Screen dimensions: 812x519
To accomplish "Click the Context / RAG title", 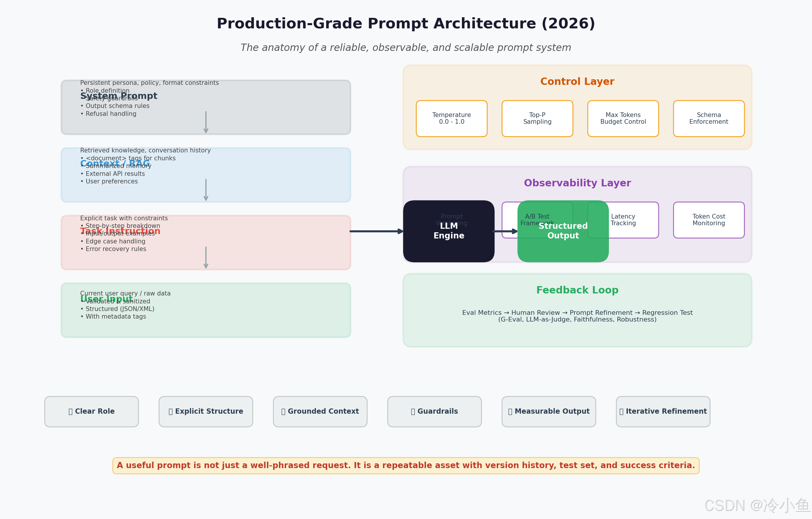I will 115,164.
